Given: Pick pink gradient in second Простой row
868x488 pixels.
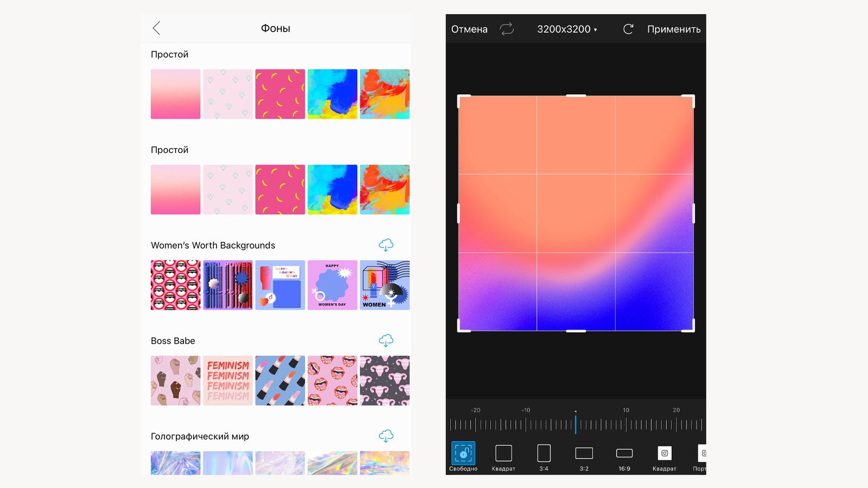Looking at the screenshot, I should 175,189.
